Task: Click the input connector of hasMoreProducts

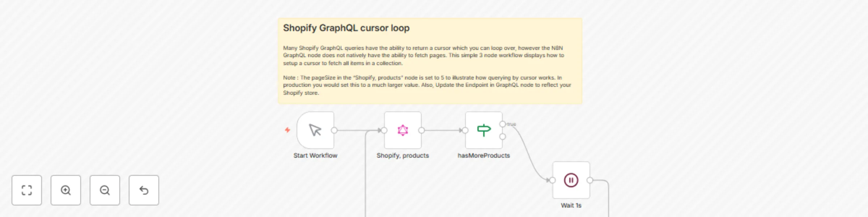Action: [x=465, y=130]
